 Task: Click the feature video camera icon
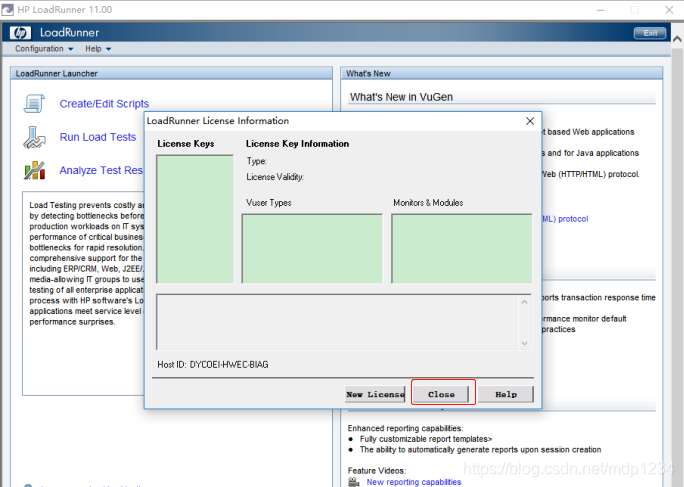tap(354, 482)
